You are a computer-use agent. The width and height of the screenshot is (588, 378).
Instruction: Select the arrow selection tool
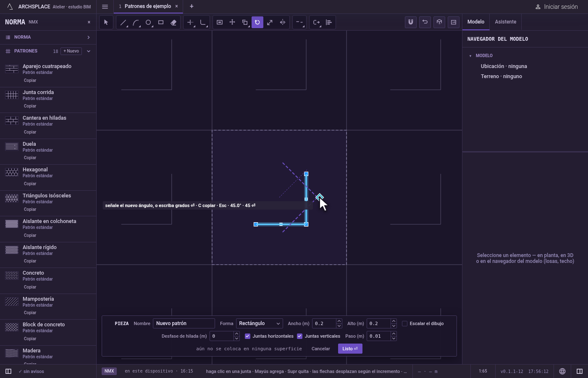pos(106,22)
